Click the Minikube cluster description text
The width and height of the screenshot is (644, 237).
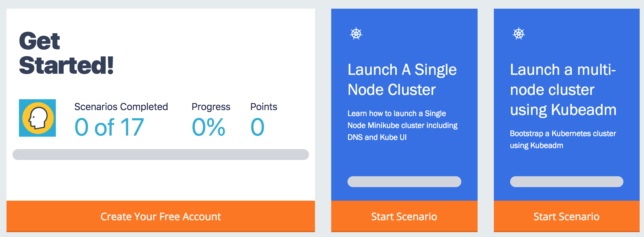[x=402, y=125]
